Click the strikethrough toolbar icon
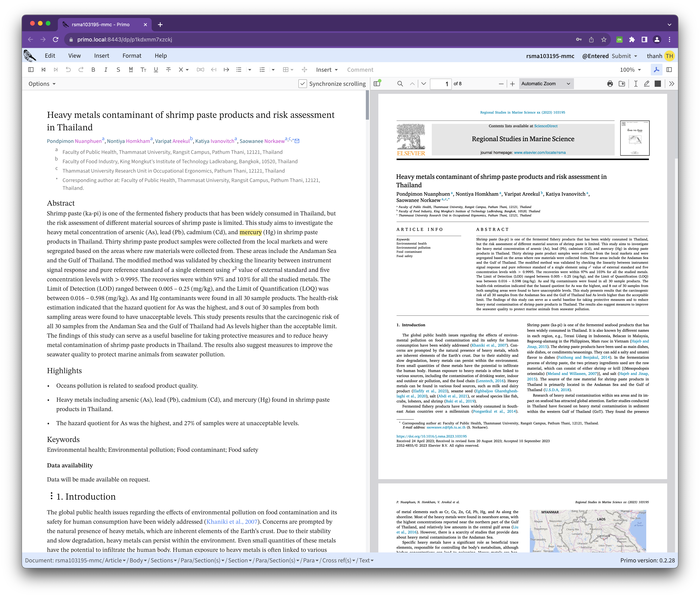This screenshot has height=597, width=700. tap(168, 70)
